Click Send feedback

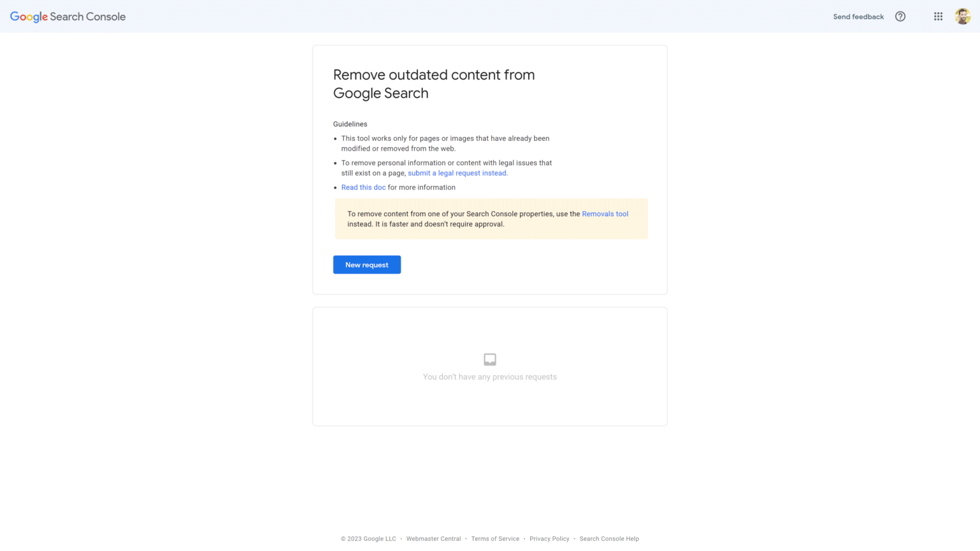coord(857,17)
